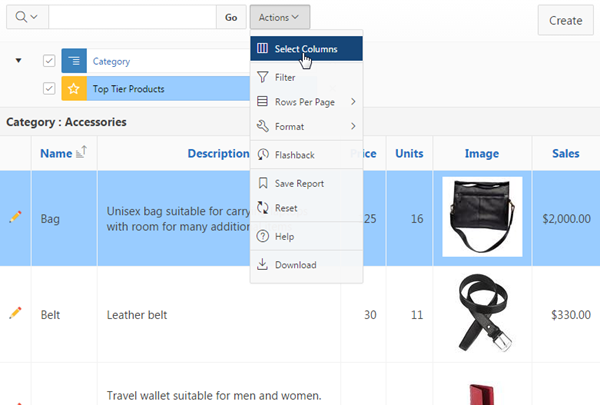Select Filter in the Actions menu
600x405 pixels.
[284, 77]
